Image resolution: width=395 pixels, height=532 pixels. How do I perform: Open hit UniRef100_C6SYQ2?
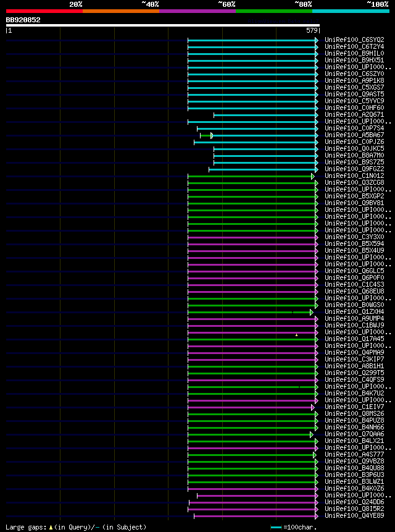354,40
